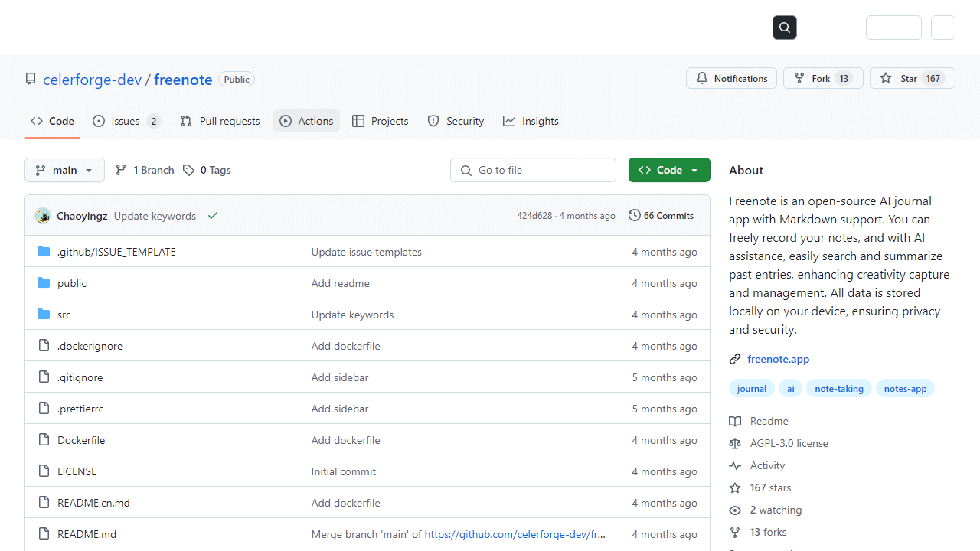Screen dimensions: 980x551
Task: Click the Public visibility badge
Action: coord(237,79)
